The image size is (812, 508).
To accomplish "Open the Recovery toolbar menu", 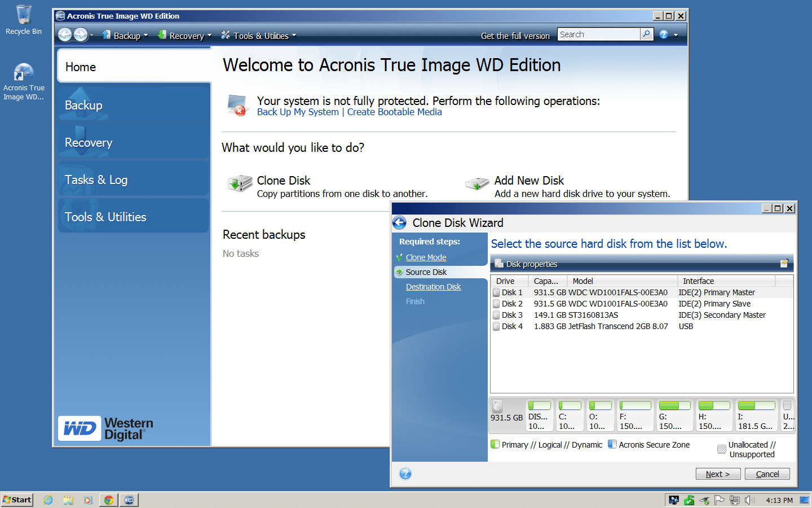I will pos(184,36).
